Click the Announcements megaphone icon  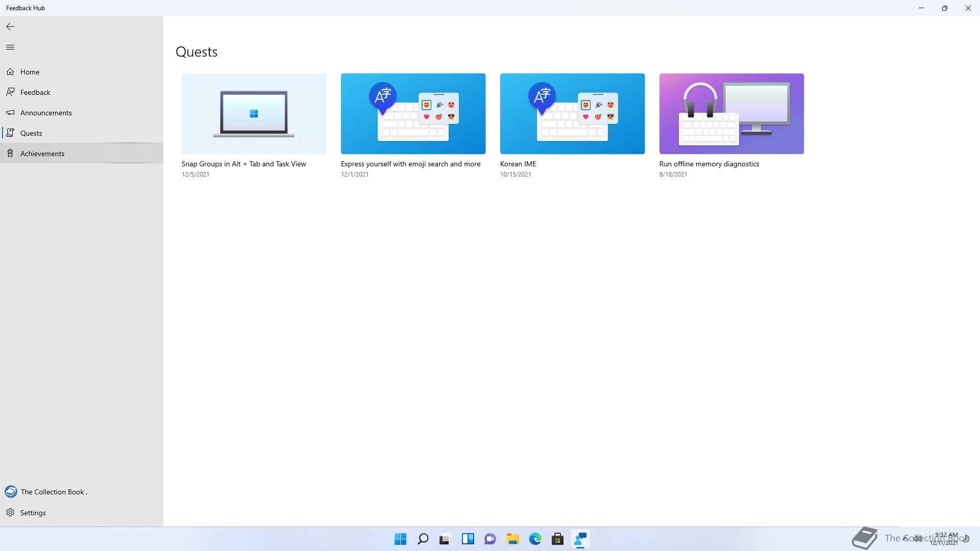point(10,113)
